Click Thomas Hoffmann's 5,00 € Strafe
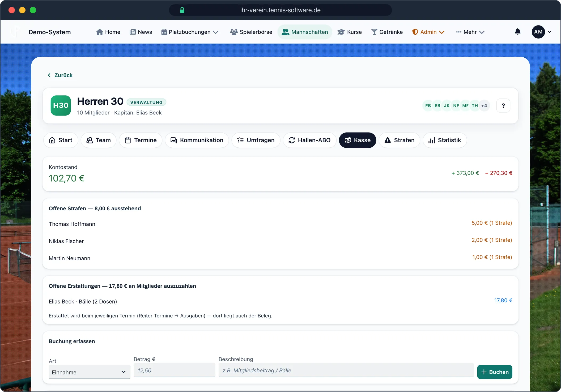This screenshot has height=392, width=561. point(492,223)
